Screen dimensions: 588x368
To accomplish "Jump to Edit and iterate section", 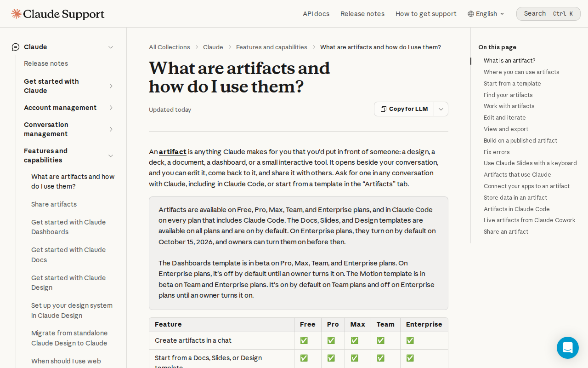I will tap(505, 118).
